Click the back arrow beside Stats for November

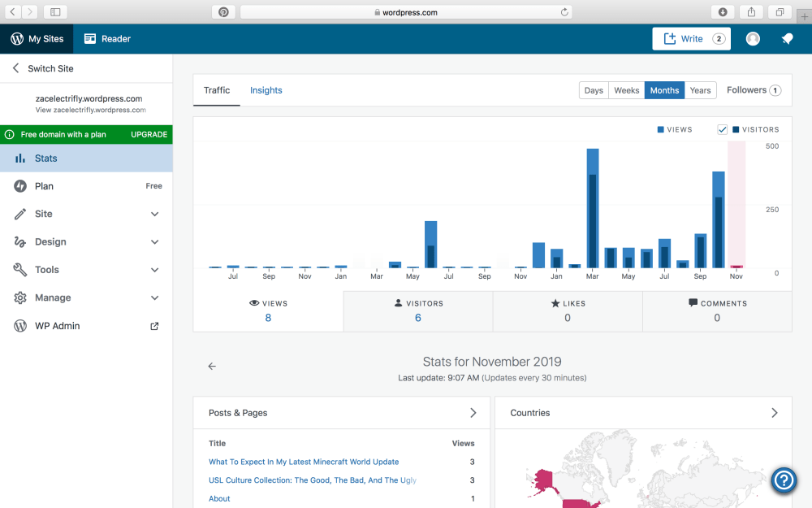212,367
